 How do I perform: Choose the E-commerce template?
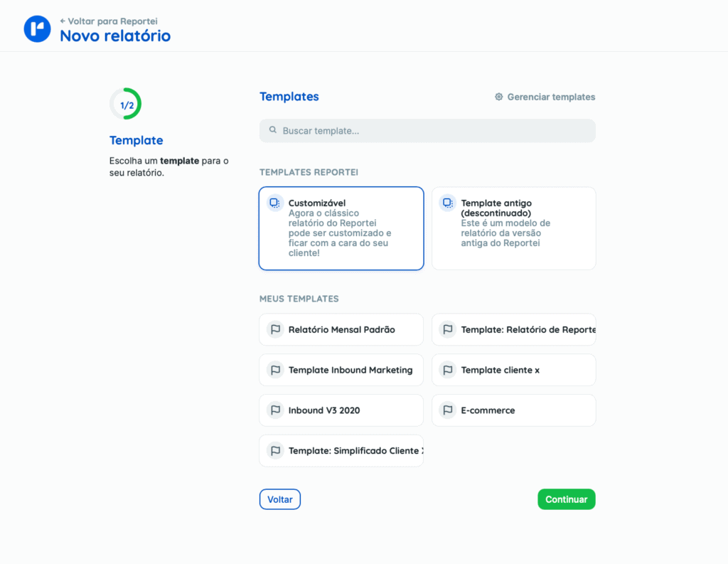click(x=514, y=410)
